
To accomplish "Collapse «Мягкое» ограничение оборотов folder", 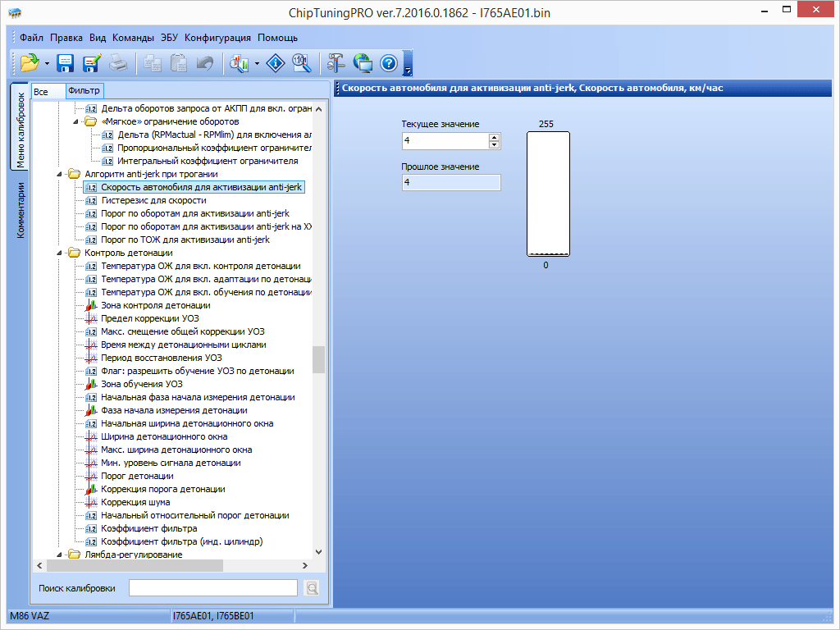I will click(77, 121).
